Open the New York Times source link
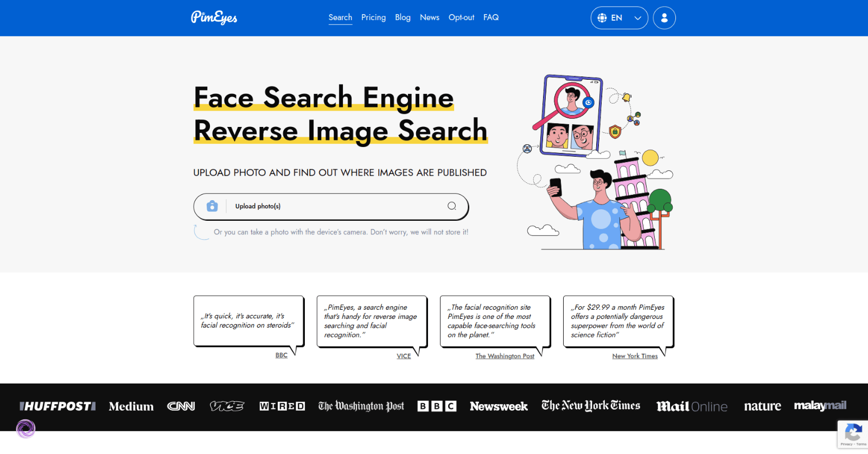The height and width of the screenshot is (454, 868). [x=635, y=356]
